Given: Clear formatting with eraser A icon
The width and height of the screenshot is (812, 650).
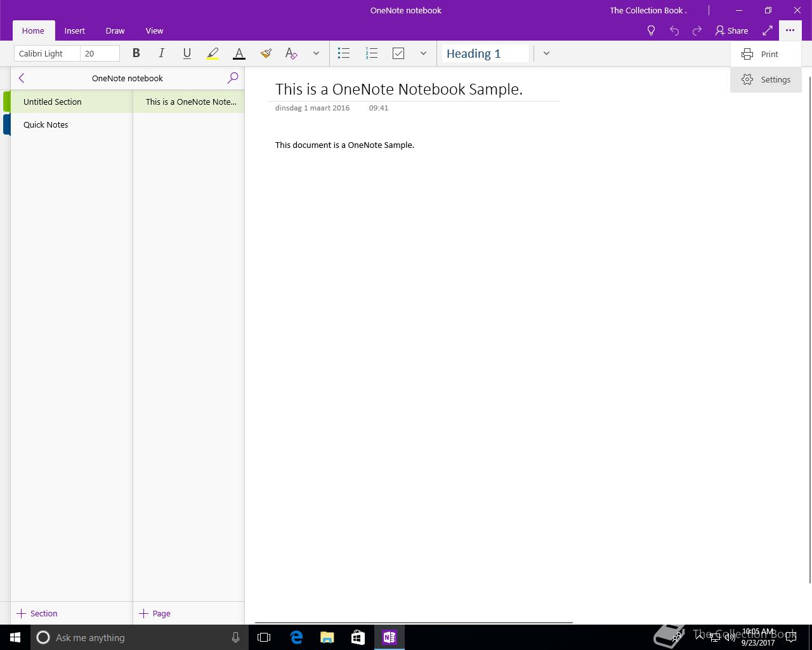Looking at the screenshot, I should point(291,53).
